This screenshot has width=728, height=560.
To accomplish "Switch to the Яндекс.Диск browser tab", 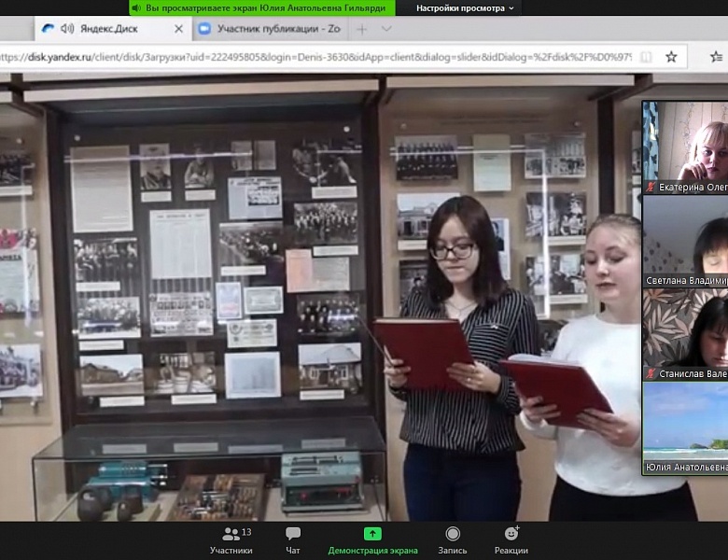I will click(113, 29).
